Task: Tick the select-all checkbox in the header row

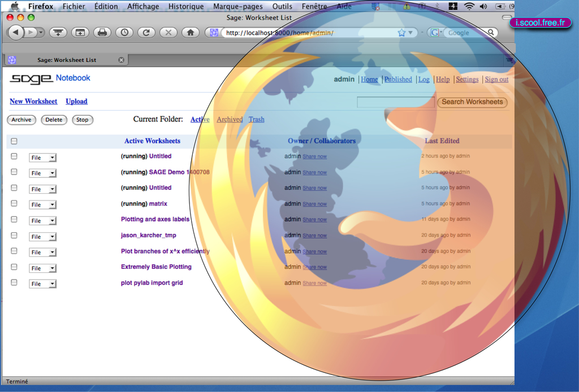Action: 14,141
